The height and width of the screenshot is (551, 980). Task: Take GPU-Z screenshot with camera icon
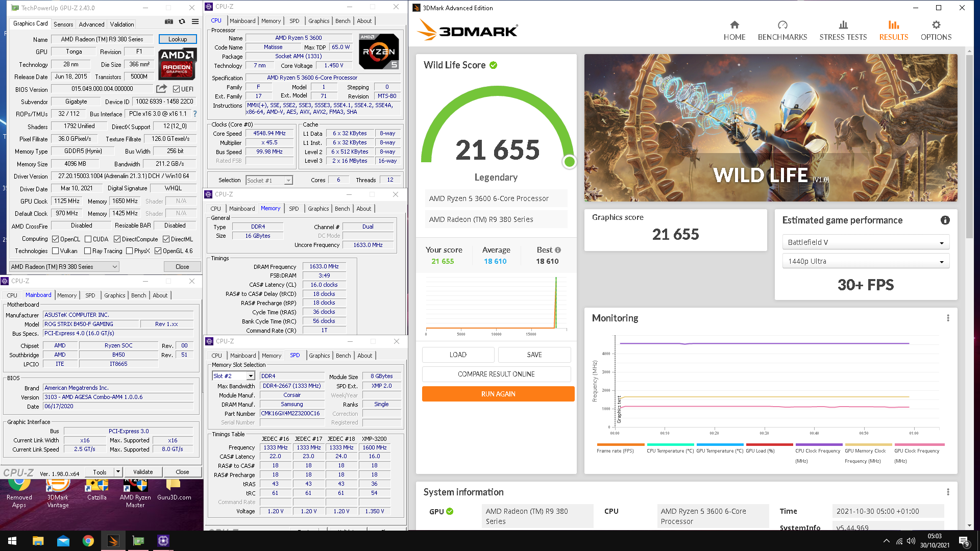(168, 21)
